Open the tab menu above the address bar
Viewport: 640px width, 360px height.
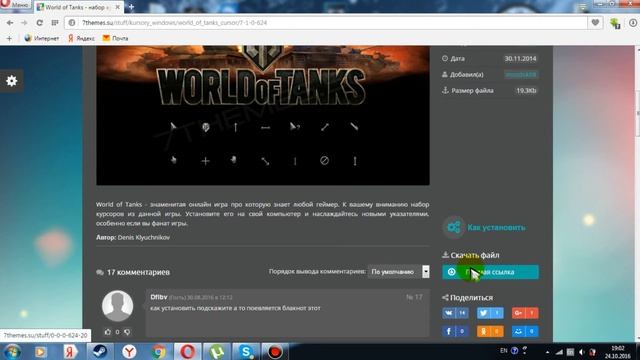583,7
